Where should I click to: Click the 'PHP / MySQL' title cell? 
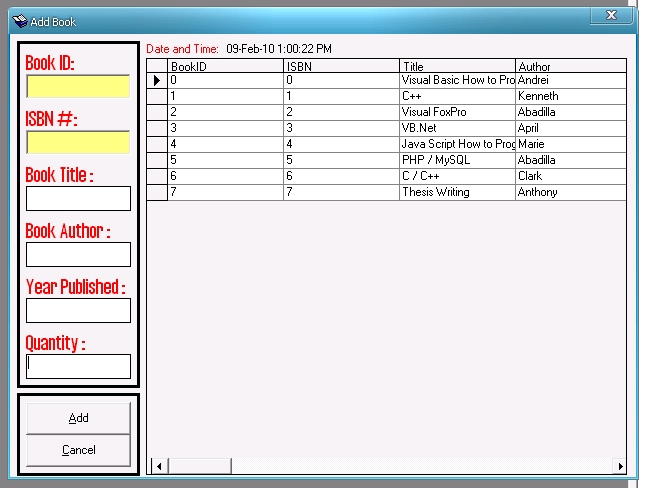coord(457,160)
